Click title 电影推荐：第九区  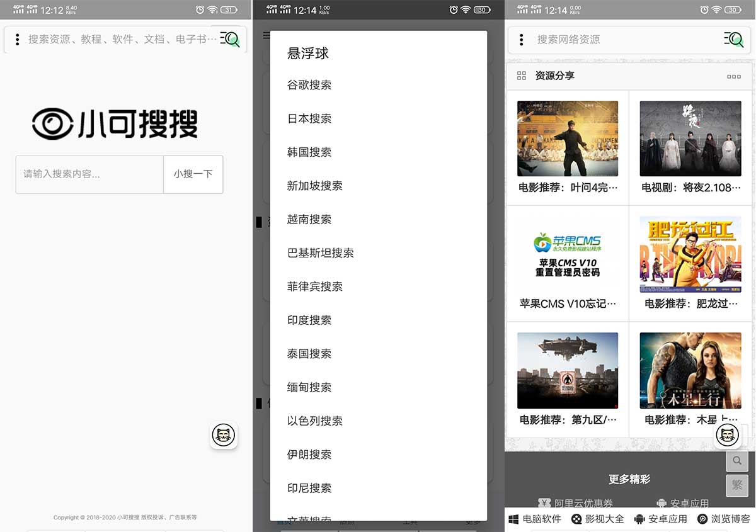pyautogui.click(x=568, y=419)
